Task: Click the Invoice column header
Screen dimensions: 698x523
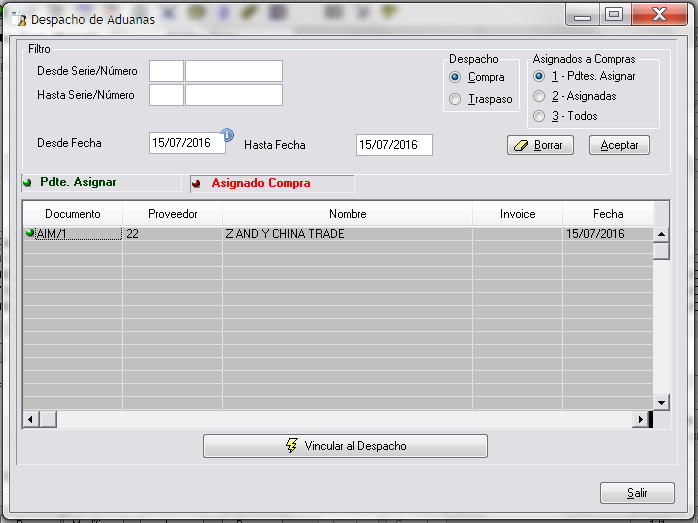Action: [517, 214]
